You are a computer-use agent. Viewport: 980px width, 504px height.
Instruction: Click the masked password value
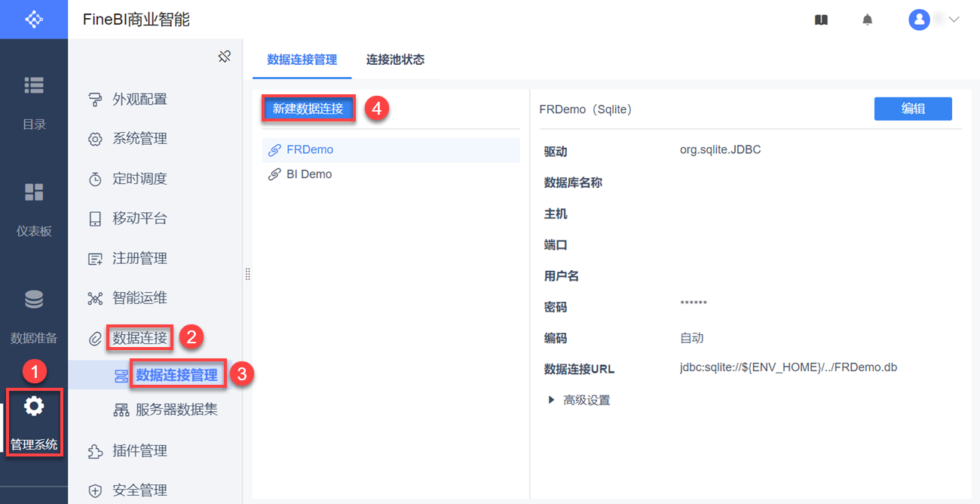[694, 305]
